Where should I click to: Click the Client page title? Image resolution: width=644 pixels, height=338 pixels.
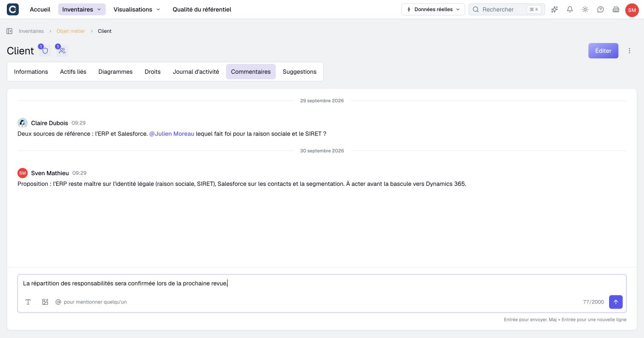click(20, 51)
